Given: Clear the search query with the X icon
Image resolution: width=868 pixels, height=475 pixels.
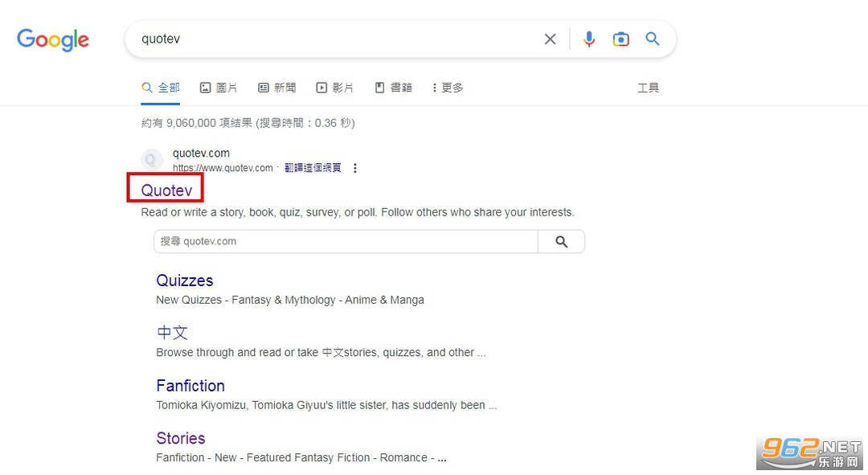Looking at the screenshot, I should pos(550,39).
